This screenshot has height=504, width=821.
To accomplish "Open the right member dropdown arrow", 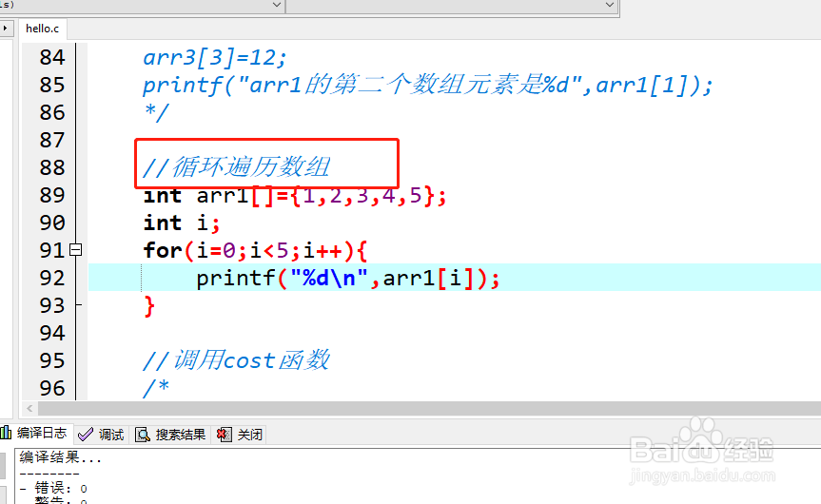I will click(x=609, y=5).
